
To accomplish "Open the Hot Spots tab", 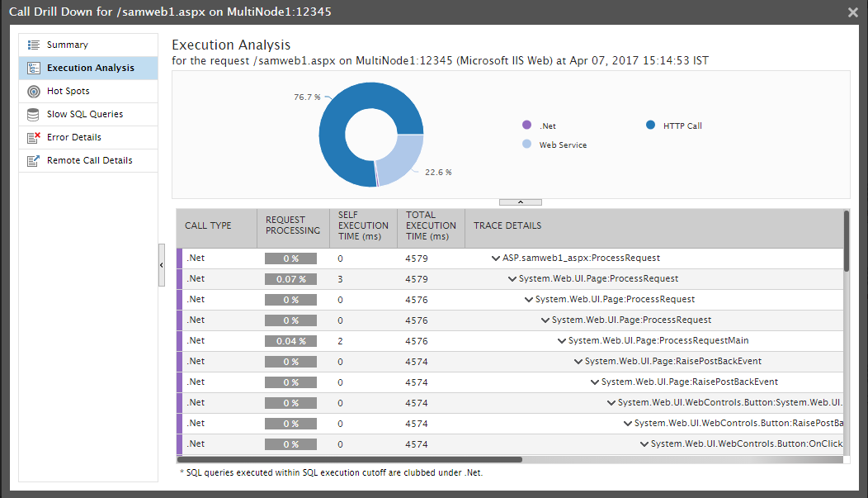I will [x=68, y=91].
